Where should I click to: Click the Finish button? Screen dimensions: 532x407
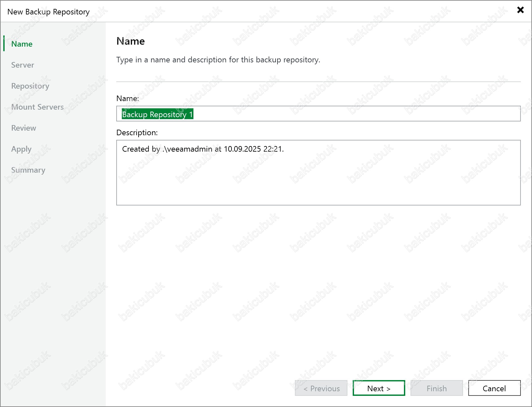coord(436,388)
